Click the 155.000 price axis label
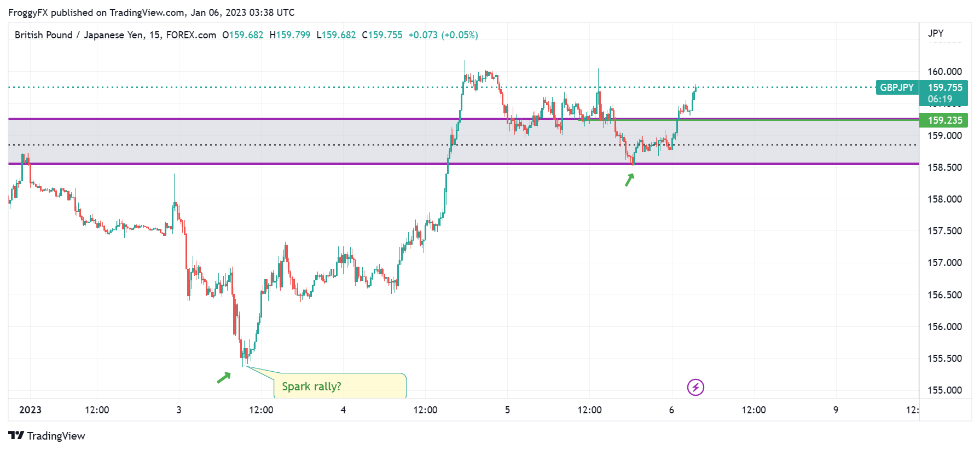 pos(944,390)
